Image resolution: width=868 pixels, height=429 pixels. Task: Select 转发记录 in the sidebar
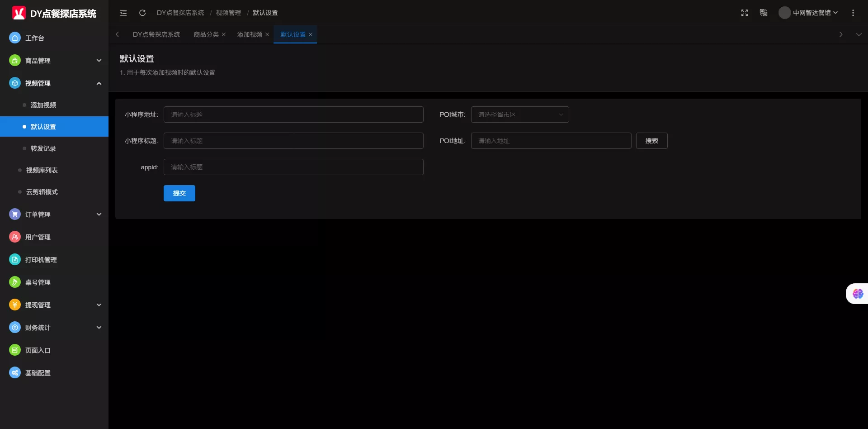coord(43,148)
